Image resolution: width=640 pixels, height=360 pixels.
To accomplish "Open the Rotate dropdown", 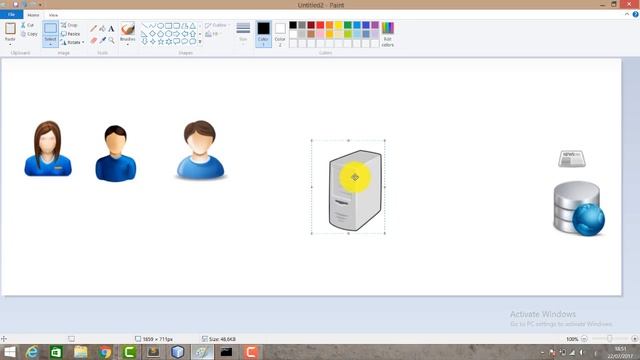I will [x=73, y=42].
